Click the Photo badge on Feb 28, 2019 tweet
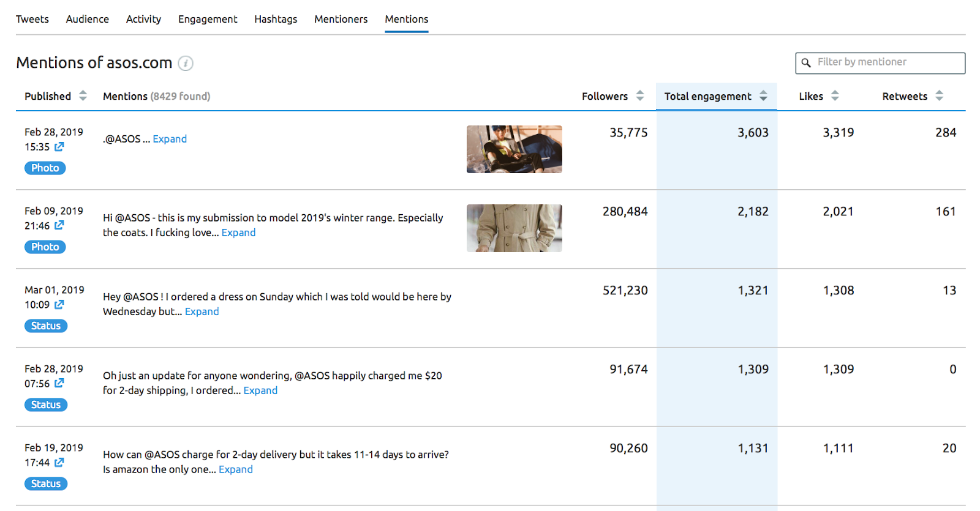This screenshot has width=980, height=511. pos(45,168)
